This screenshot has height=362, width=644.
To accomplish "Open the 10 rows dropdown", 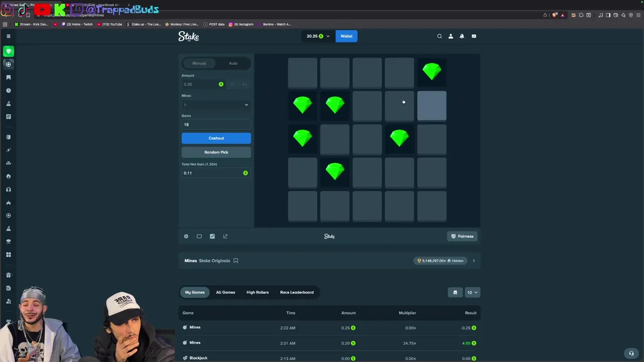I will pos(472,293).
